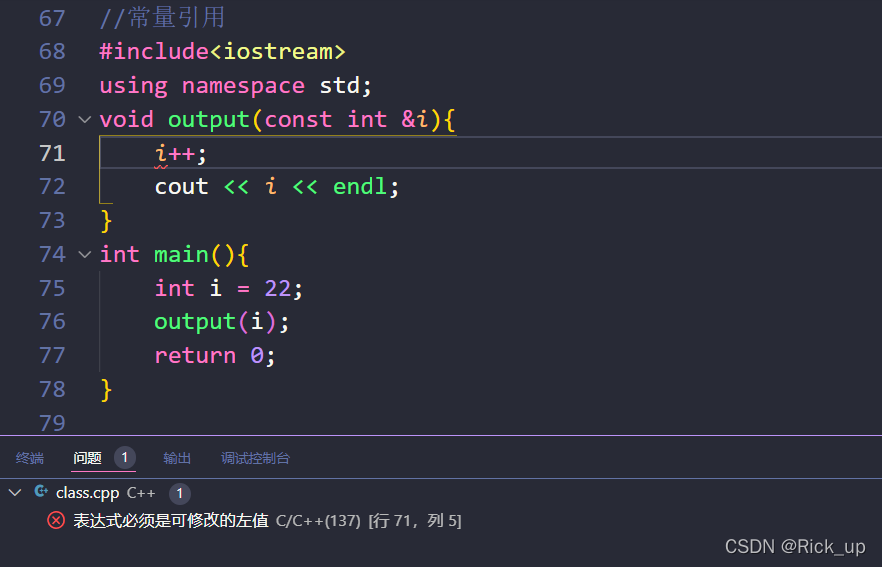Switch to the 终端 tab

tap(30, 458)
